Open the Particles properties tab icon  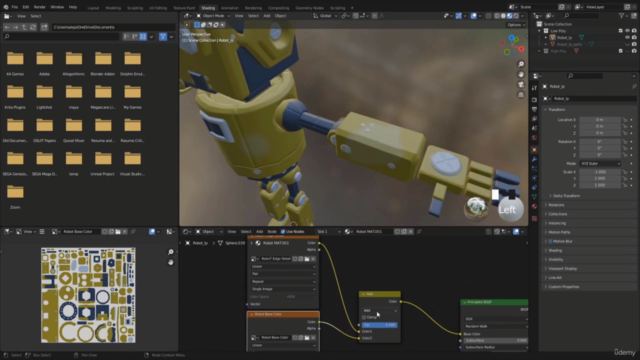pos(534,169)
